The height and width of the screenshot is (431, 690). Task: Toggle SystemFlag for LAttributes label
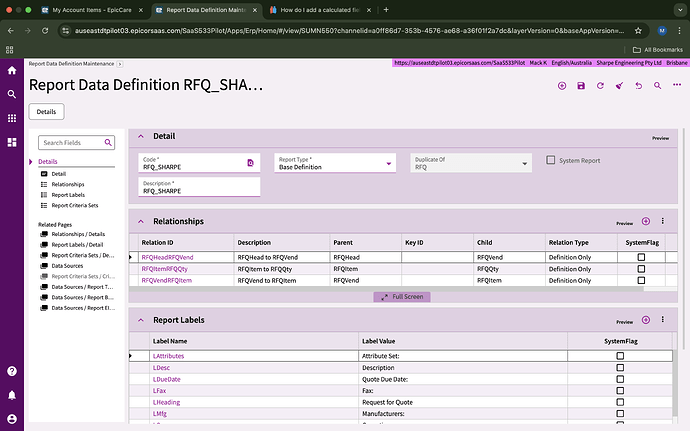pyautogui.click(x=620, y=356)
